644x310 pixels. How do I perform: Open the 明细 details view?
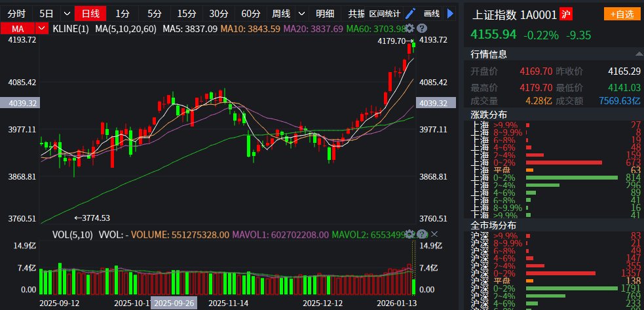click(324, 13)
